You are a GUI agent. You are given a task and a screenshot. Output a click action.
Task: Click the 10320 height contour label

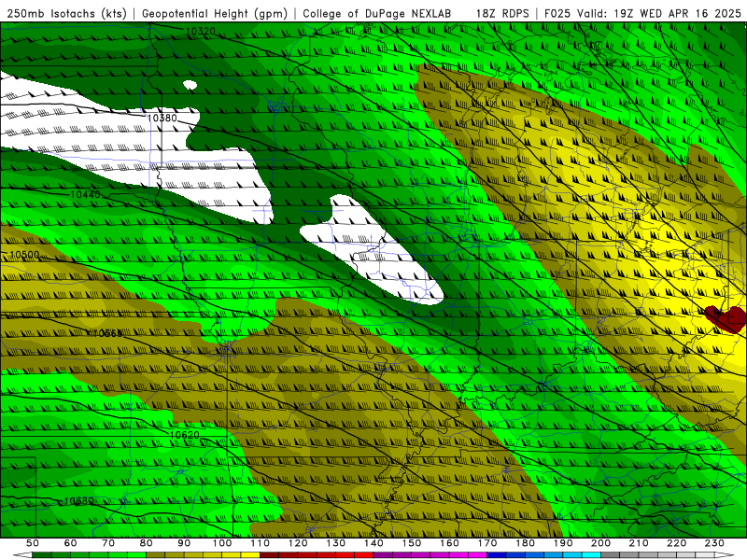tap(200, 32)
